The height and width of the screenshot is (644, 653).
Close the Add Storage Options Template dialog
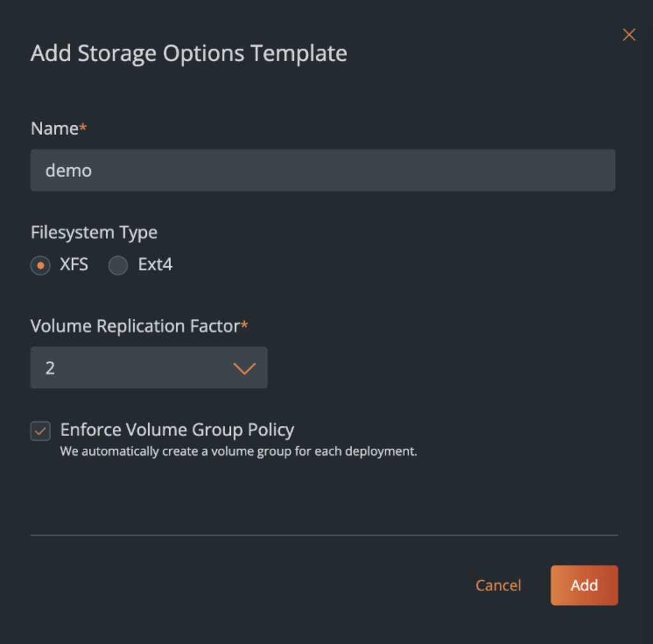click(x=629, y=34)
